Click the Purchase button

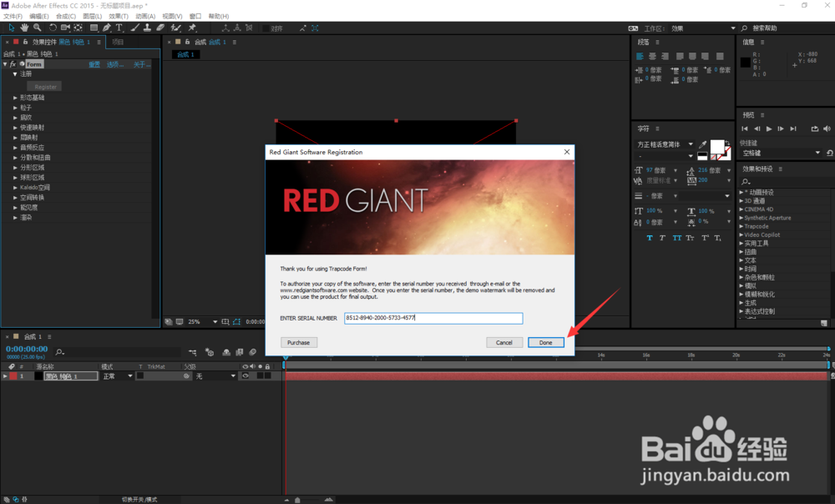(298, 342)
